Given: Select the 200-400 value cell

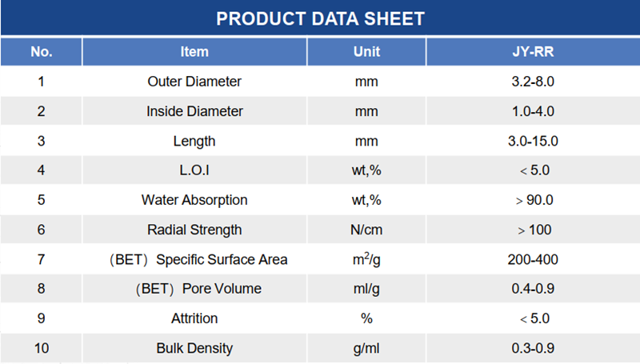Looking at the screenshot, I should 532,259.
